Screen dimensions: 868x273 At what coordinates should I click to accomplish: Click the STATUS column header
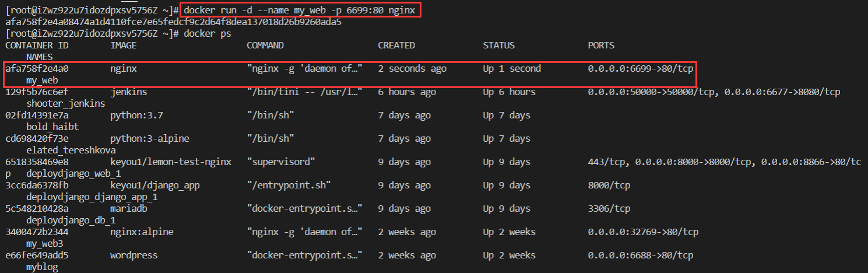point(498,45)
